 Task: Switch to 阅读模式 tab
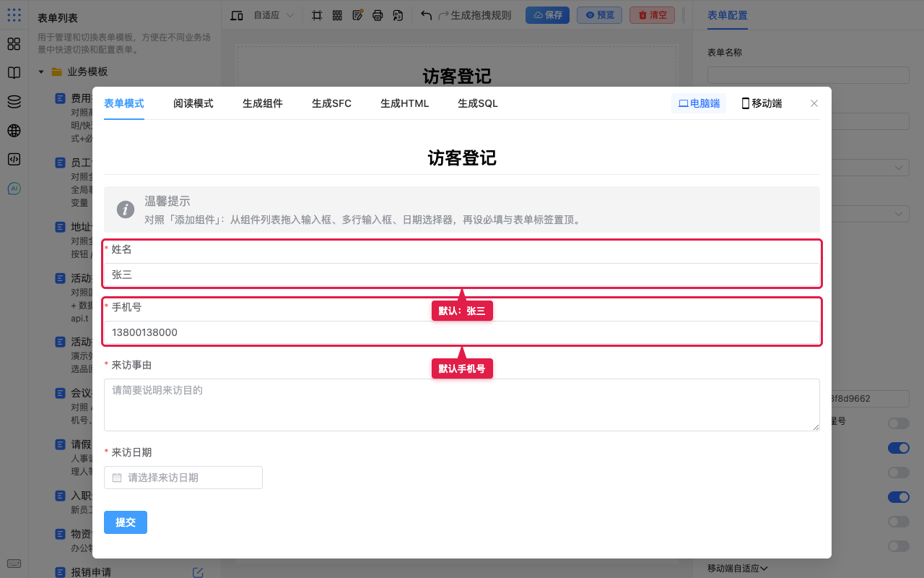(x=193, y=103)
